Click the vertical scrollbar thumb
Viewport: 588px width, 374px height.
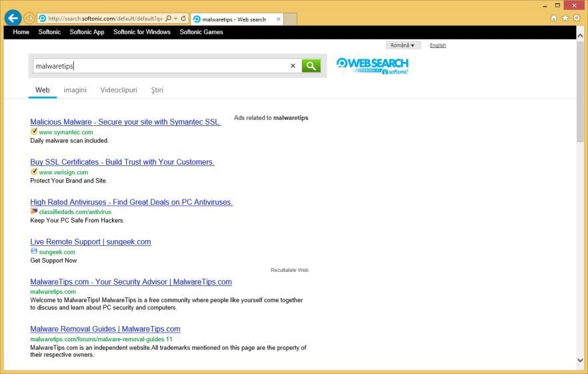580,91
